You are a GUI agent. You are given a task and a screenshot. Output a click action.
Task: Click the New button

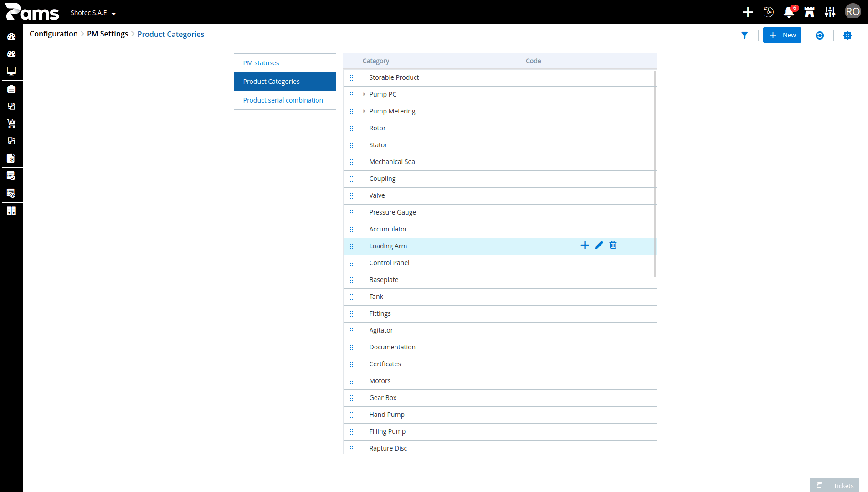(x=782, y=35)
